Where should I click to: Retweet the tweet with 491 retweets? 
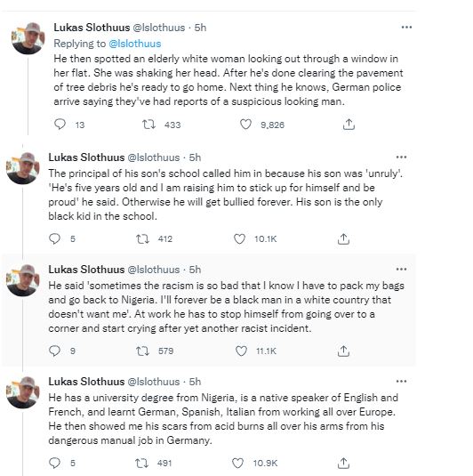141,463
